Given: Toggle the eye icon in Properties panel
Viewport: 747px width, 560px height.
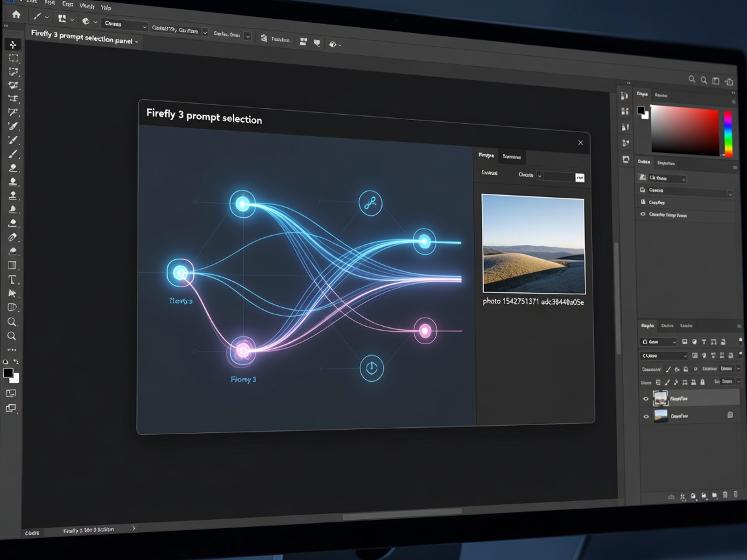Looking at the screenshot, I should click(643, 215).
